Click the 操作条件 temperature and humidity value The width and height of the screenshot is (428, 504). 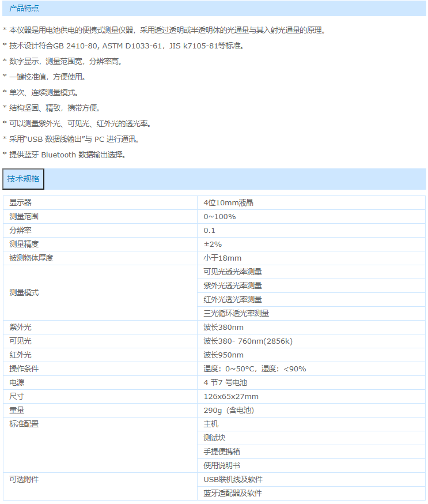pos(255,368)
